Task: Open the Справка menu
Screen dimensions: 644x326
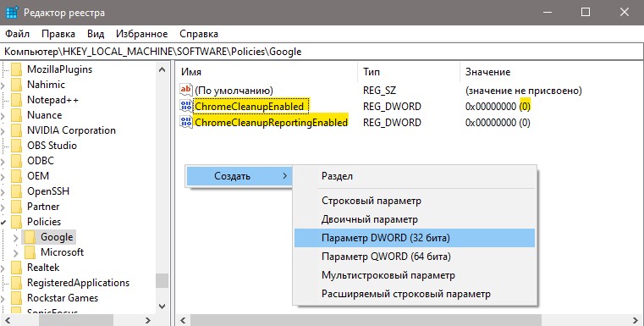Action: tap(199, 34)
